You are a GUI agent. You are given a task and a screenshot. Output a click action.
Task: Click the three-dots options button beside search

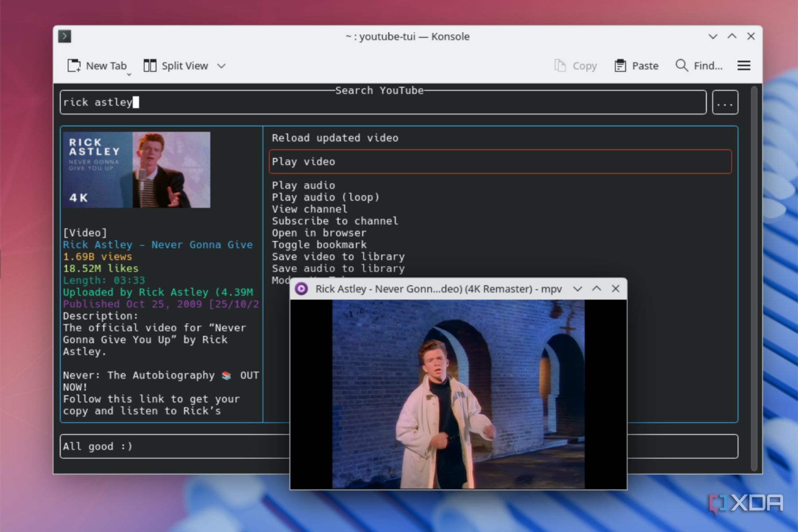point(725,102)
